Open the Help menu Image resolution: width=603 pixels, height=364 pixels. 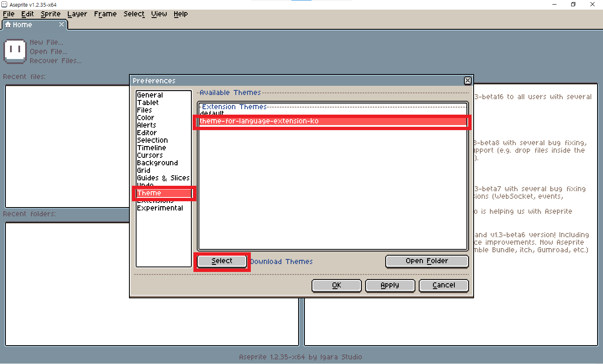[x=180, y=14]
